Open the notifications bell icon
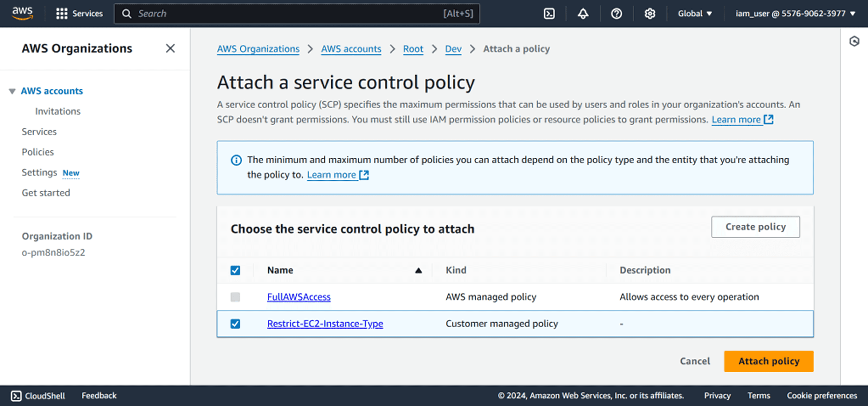This screenshot has height=406, width=868. [583, 14]
